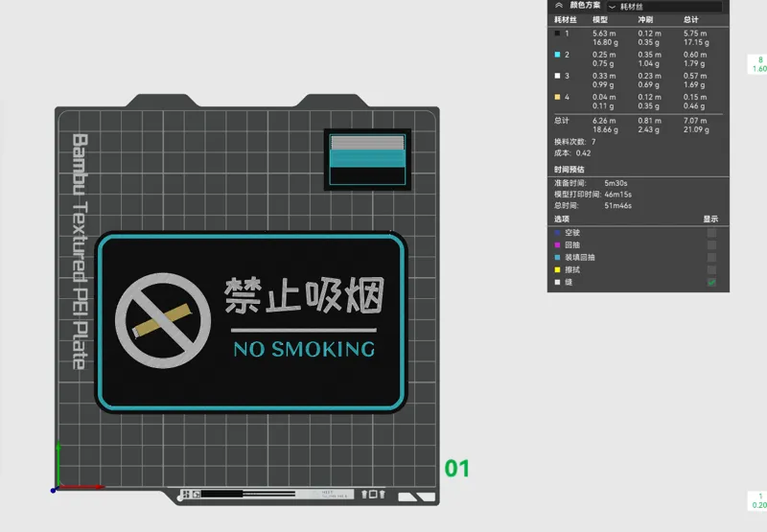Click the 颜色方案 panel title
This screenshot has width=767, height=532.
point(585,5)
